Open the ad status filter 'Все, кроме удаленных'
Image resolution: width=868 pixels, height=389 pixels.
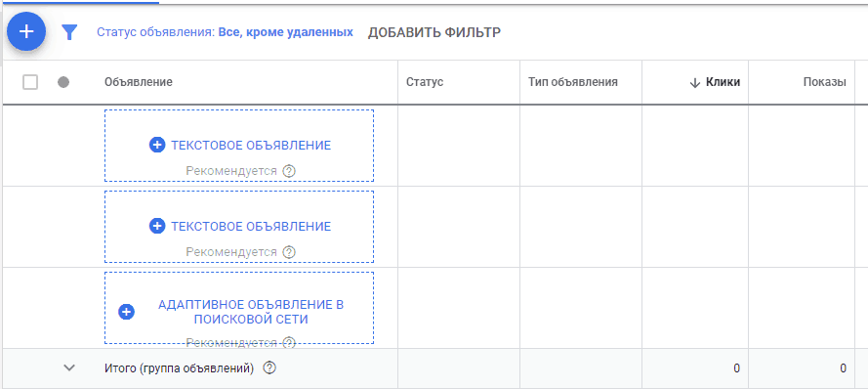tap(225, 32)
